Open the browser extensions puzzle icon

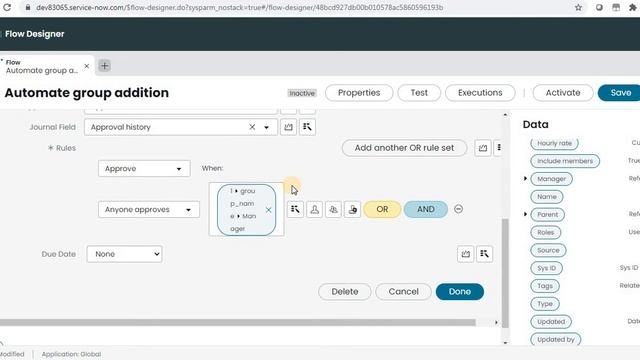[x=633, y=7]
